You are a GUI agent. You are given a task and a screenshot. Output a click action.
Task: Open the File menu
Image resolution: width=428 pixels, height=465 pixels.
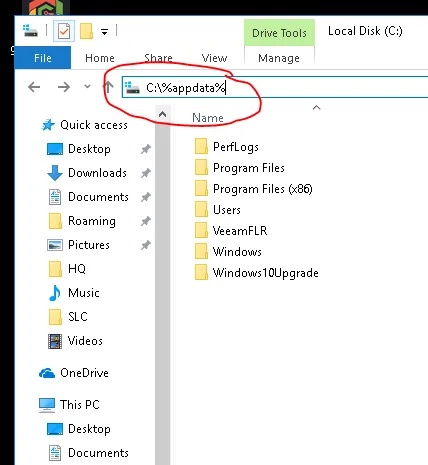pos(43,58)
